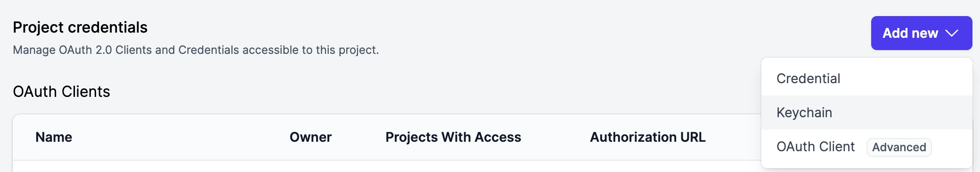
Task: Click the Project credentials page heading
Action: [x=80, y=27]
